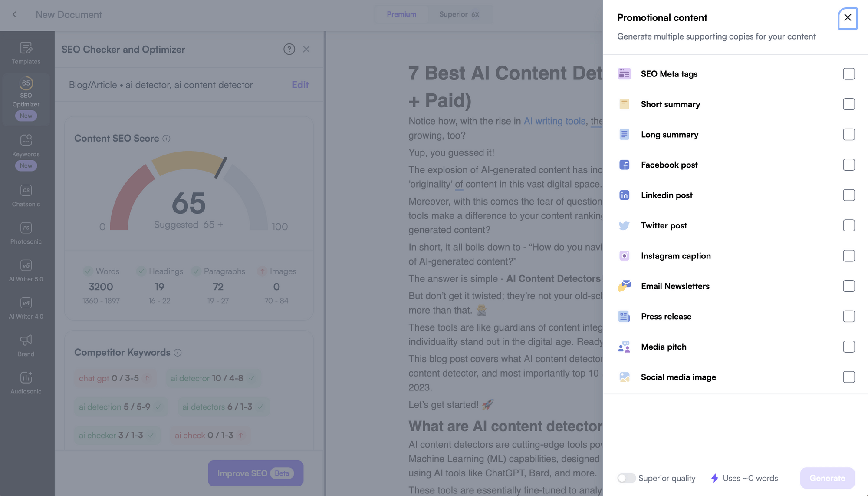Check the Media pitch checkbox

848,347
